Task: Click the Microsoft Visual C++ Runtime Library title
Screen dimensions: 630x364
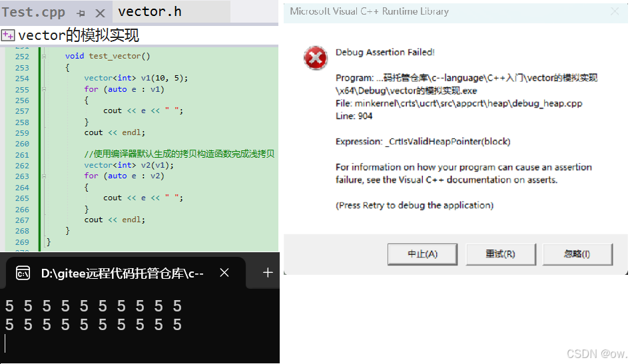Action: coord(369,11)
